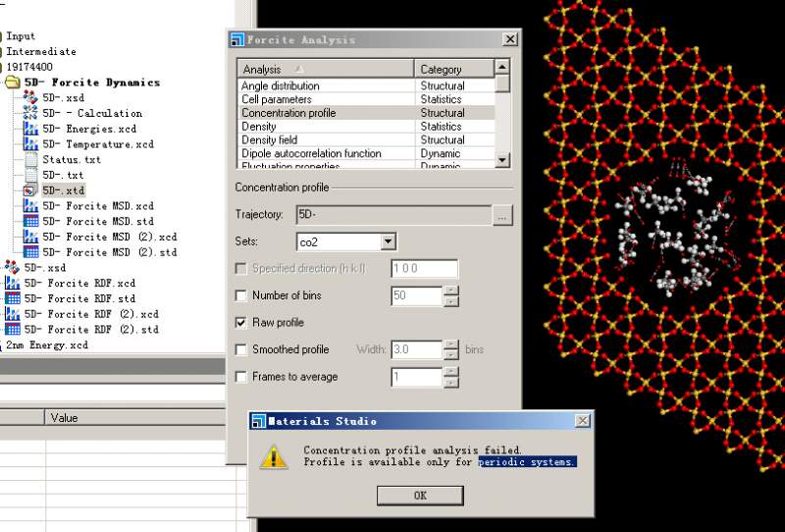Click the Value column header in properties

tap(135, 418)
